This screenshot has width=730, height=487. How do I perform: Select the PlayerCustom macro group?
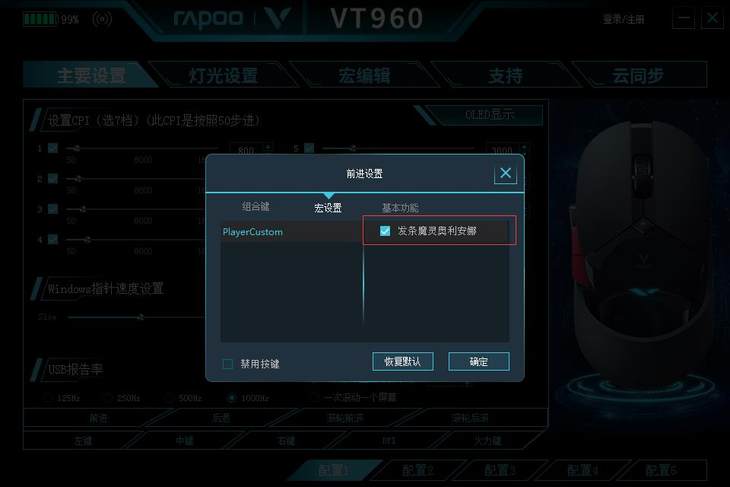click(253, 231)
